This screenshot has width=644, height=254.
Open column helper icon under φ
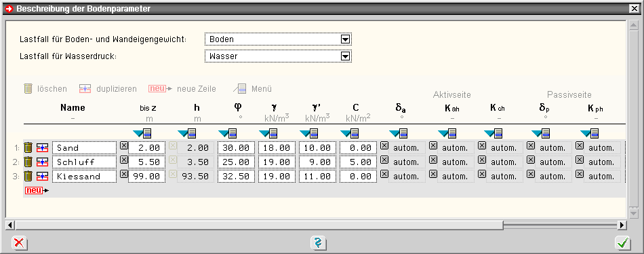tap(228, 133)
